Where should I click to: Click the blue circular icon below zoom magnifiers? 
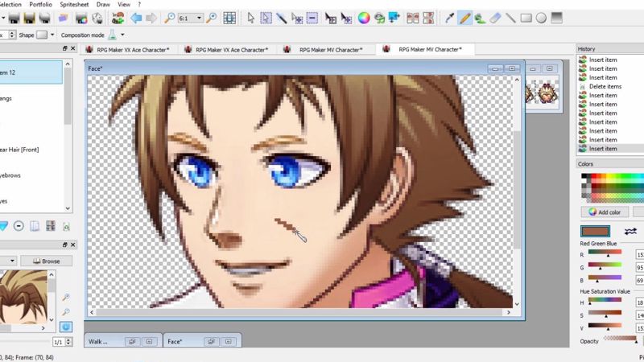[66, 327]
